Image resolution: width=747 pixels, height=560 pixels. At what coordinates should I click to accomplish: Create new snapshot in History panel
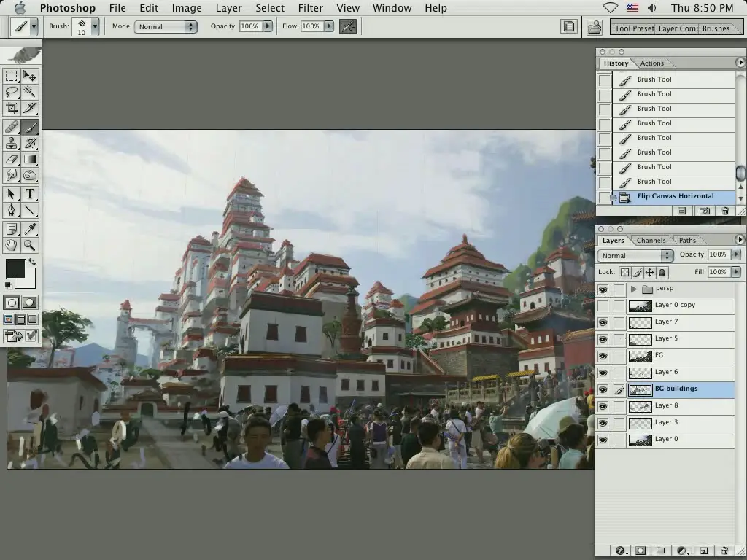(704, 211)
